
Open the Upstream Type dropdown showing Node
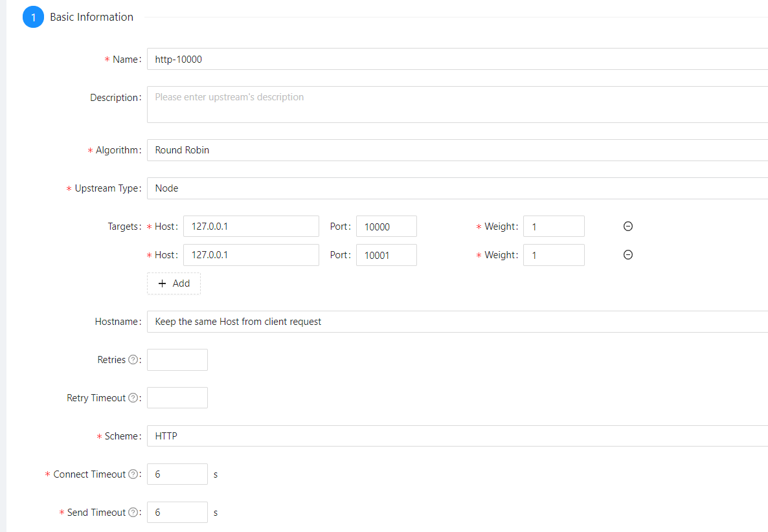[x=457, y=188]
